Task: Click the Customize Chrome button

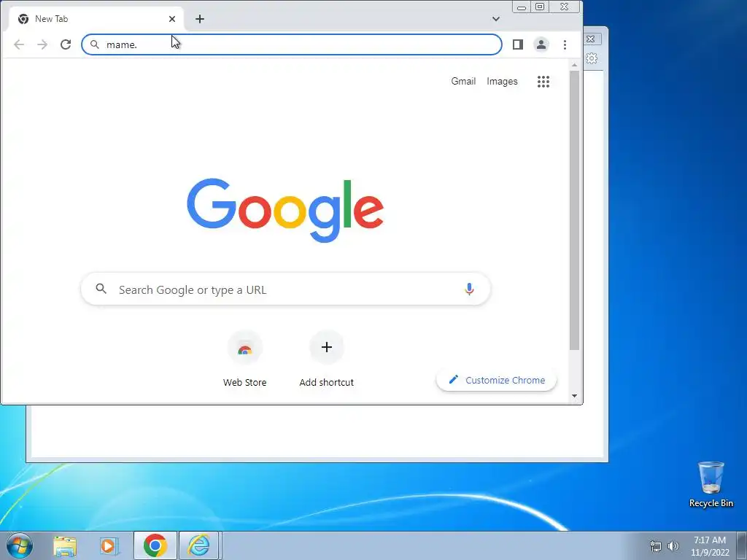Action: (x=496, y=380)
